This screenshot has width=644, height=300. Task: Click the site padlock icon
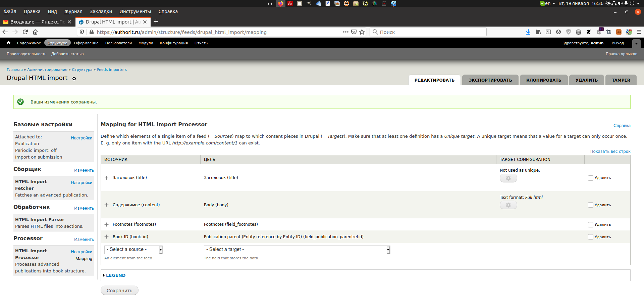click(x=91, y=32)
